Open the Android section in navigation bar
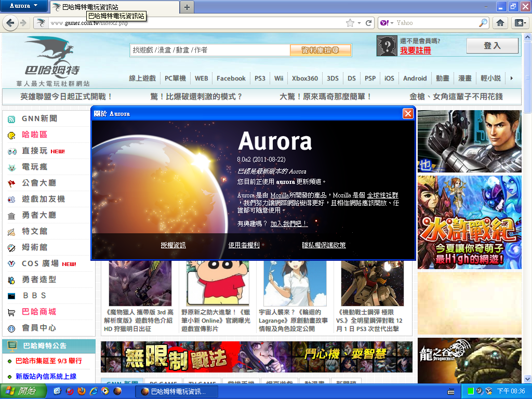This screenshot has width=532, height=399. [x=415, y=78]
